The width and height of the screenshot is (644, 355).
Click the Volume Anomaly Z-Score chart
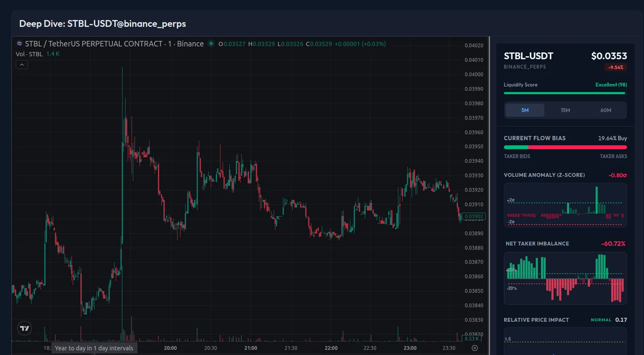pyautogui.click(x=565, y=205)
